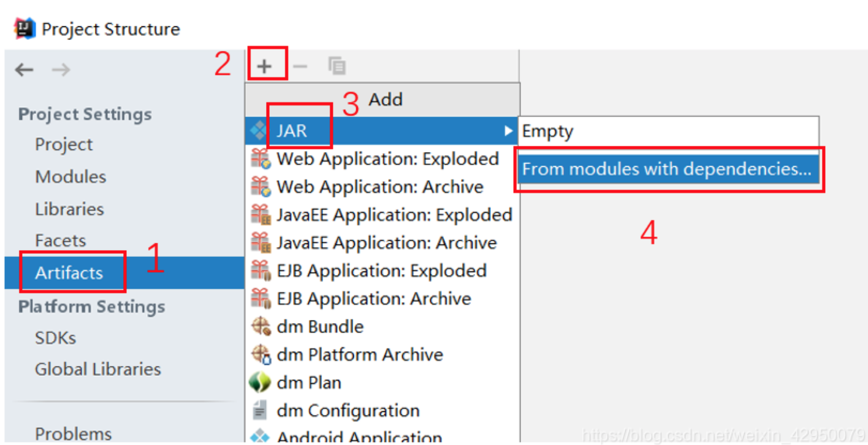This screenshot has width=868, height=445.
Task: Open the Libraries settings page
Action: tap(69, 209)
